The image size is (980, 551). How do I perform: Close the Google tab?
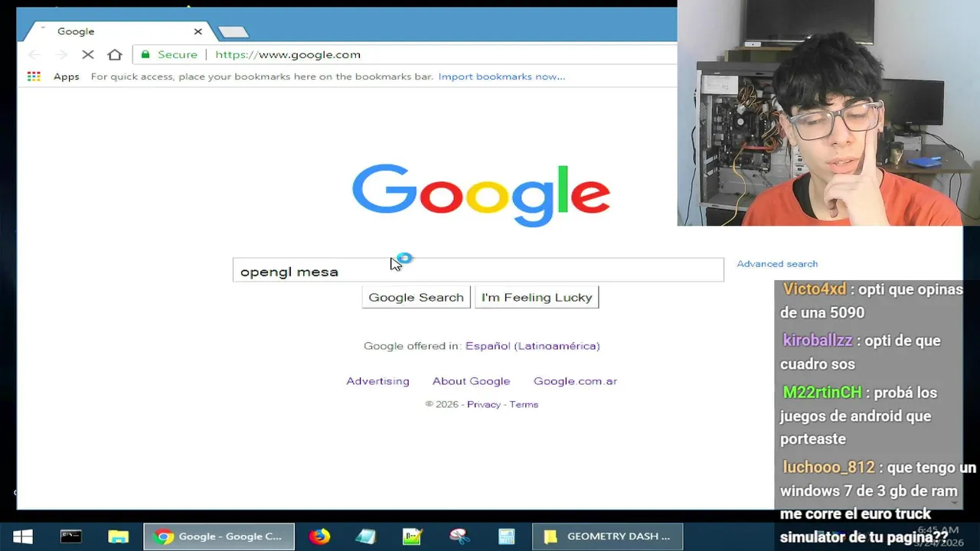198,31
